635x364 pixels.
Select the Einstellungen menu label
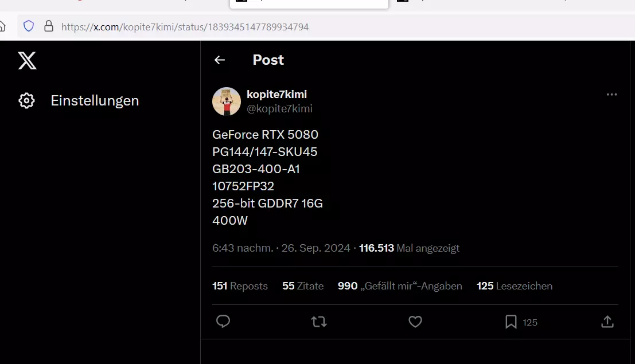click(95, 101)
